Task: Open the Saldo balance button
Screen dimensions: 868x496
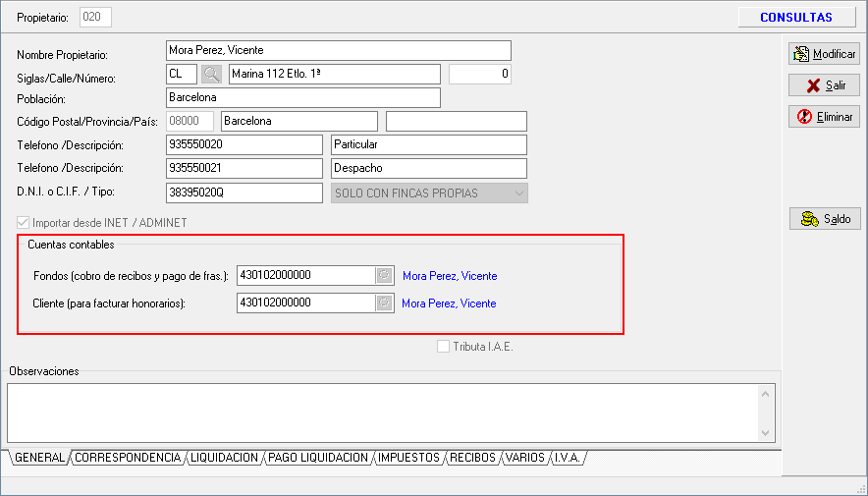Action: (825, 219)
